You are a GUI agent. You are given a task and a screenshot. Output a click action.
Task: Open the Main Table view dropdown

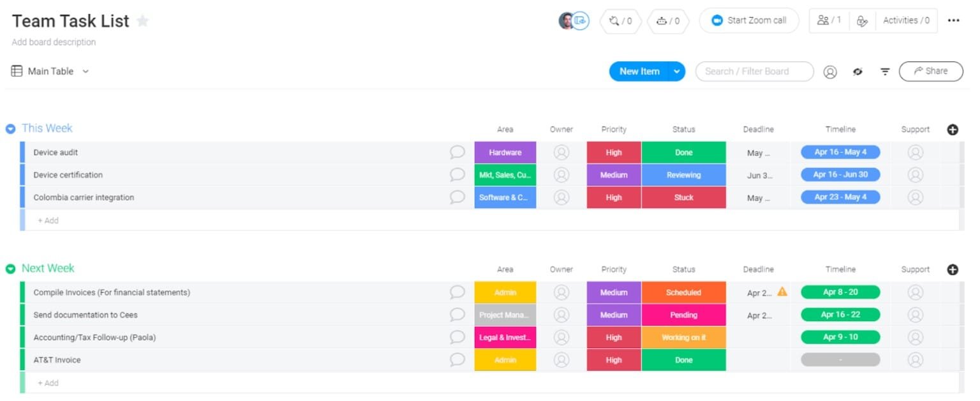pyautogui.click(x=85, y=72)
